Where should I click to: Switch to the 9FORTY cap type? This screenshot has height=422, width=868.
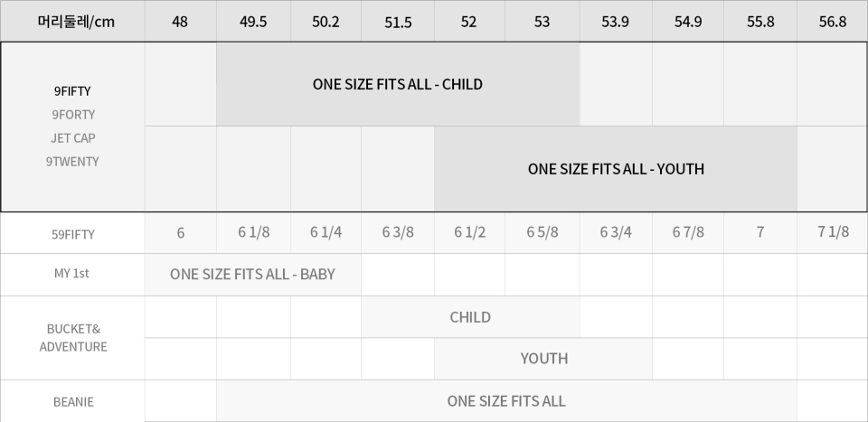pyautogui.click(x=72, y=115)
